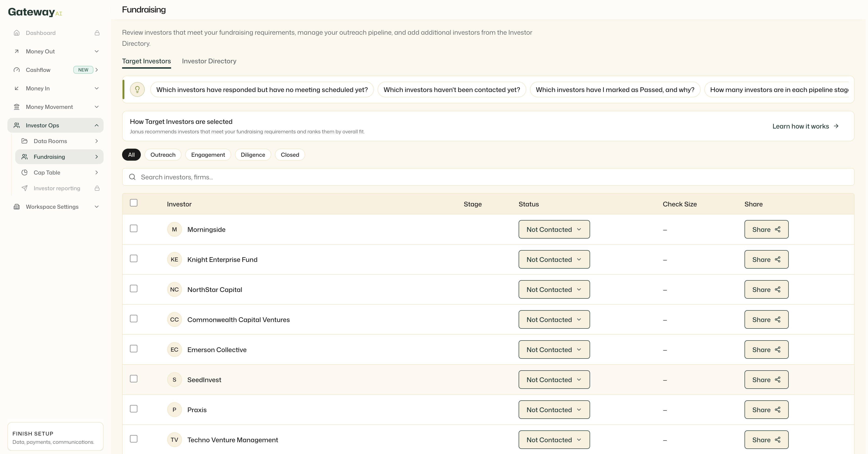Toggle the select-all checkbox in table header
This screenshot has width=868, height=454.
tap(134, 203)
